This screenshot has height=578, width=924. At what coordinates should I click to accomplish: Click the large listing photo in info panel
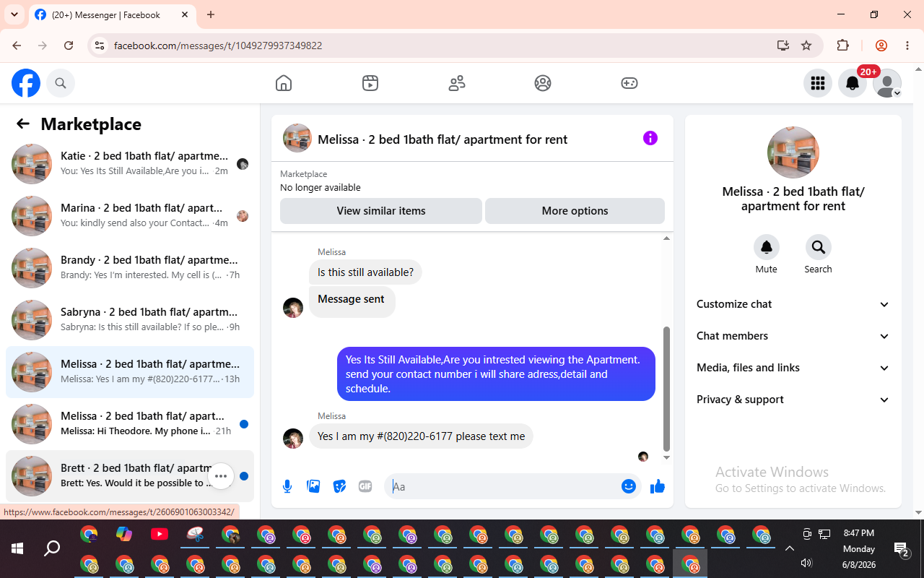coord(793,152)
